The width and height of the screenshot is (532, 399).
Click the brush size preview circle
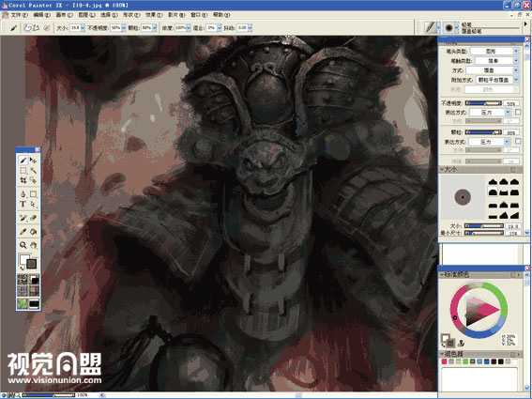click(x=463, y=197)
